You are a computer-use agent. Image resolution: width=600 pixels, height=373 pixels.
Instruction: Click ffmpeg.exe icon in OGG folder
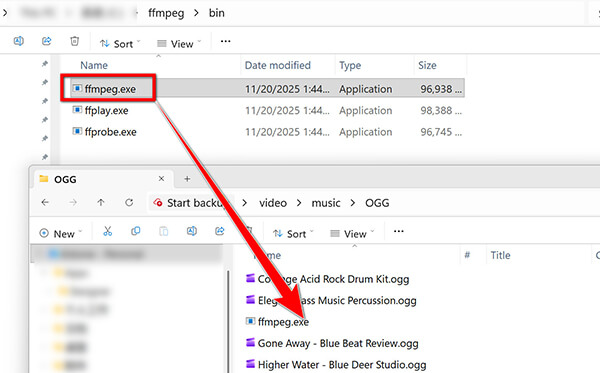coord(250,321)
